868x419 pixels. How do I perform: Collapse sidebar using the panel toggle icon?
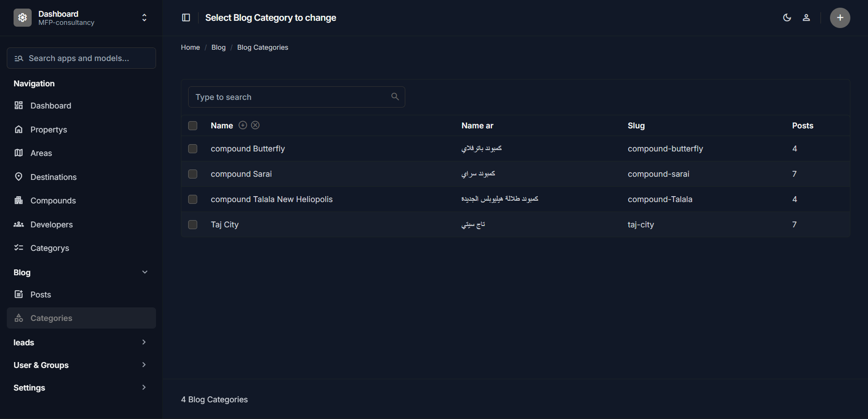tap(186, 18)
